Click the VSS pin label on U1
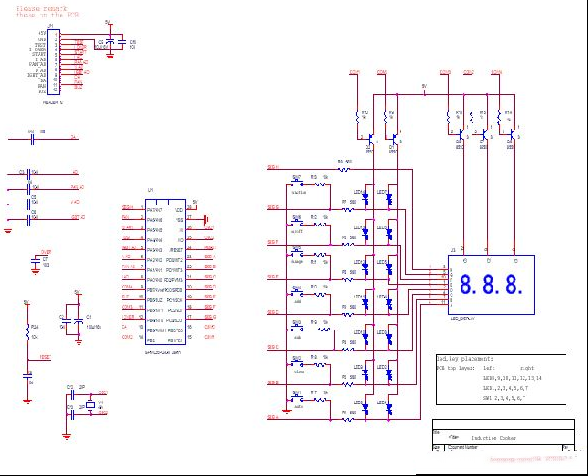The image size is (588, 476). click(x=179, y=220)
